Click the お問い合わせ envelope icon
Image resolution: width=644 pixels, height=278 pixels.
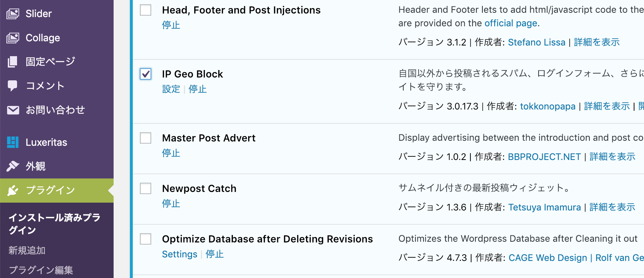[13, 110]
